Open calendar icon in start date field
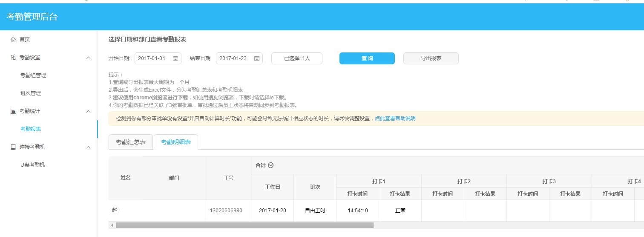 (x=175, y=58)
